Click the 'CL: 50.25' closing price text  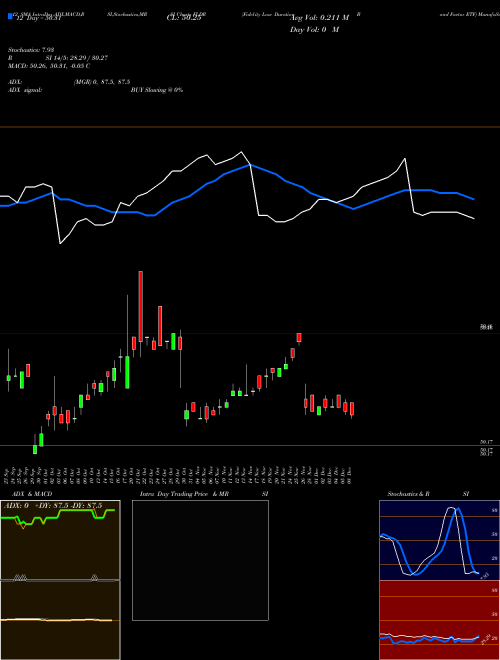tap(184, 18)
